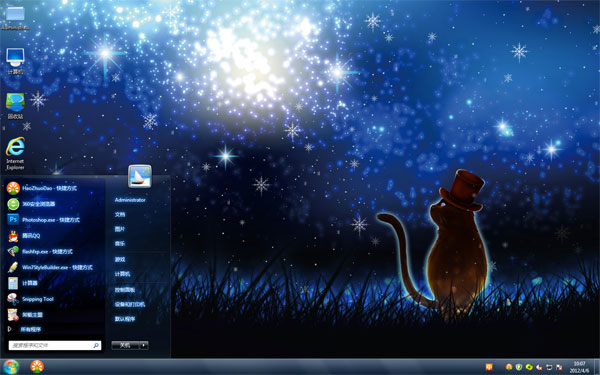Click Show desktop strip at taskbar end
Image resolution: width=600 pixels, height=375 pixels.
click(597, 367)
